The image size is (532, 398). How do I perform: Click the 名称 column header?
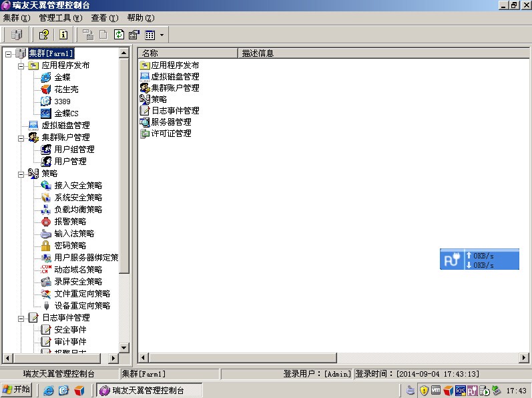188,53
